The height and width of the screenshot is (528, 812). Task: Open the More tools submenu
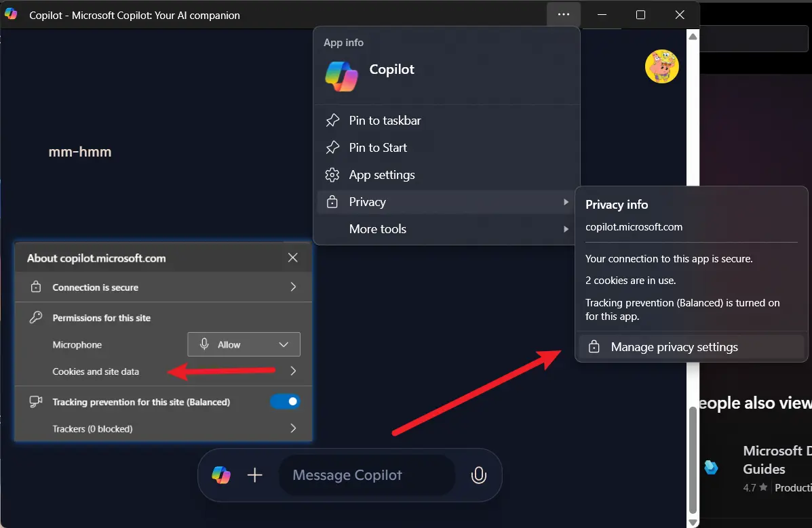coord(446,229)
